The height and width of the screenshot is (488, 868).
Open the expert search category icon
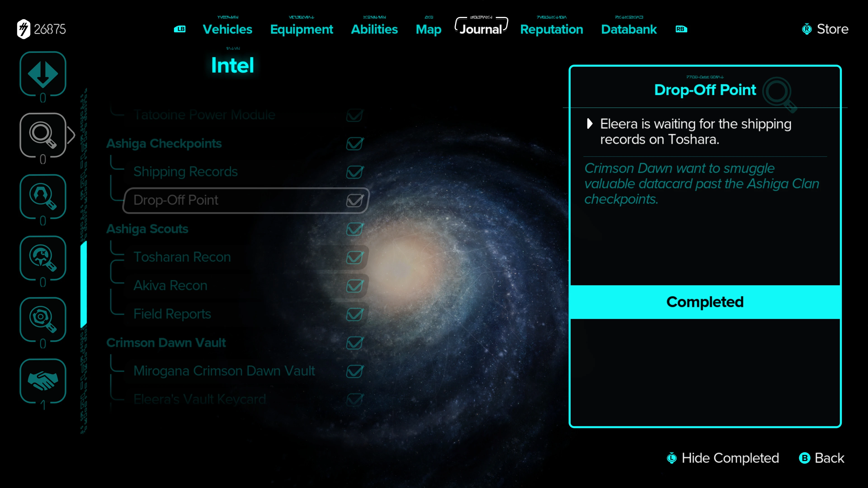(43, 197)
